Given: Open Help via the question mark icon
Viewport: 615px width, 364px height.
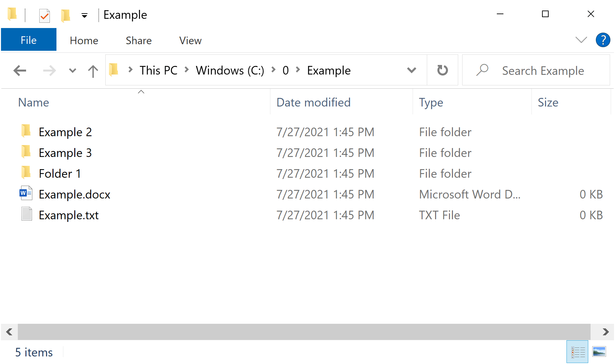Looking at the screenshot, I should point(603,40).
